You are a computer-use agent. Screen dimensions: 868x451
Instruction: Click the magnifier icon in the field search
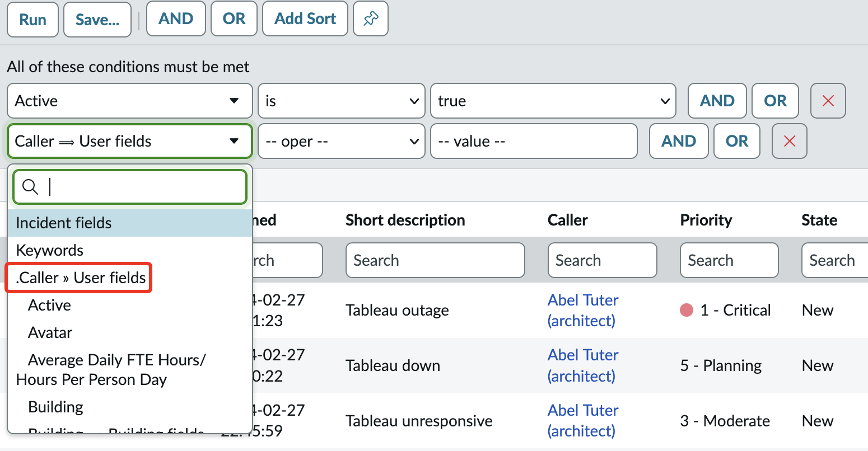coord(30,187)
